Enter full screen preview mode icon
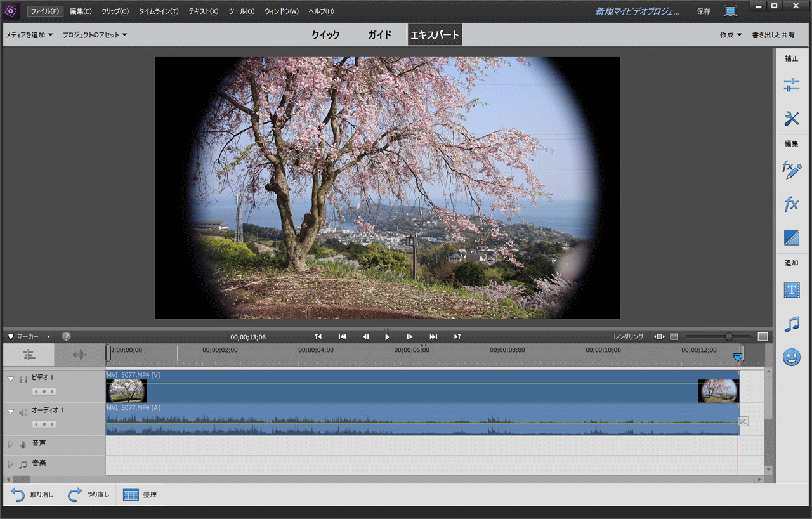The height and width of the screenshot is (519, 812). [730, 11]
